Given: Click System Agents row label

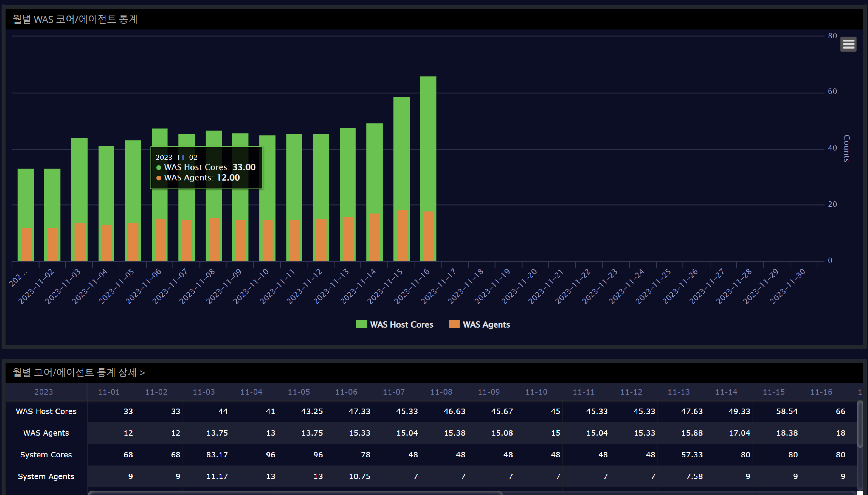Looking at the screenshot, I should [46, 477].
